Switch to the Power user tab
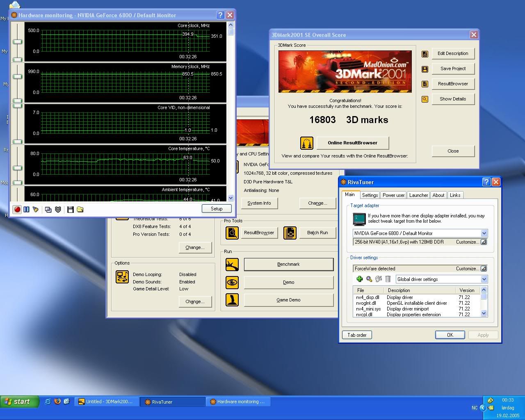Image resolution: width=525 pixels, height=420 pixels. coord(393,195)
